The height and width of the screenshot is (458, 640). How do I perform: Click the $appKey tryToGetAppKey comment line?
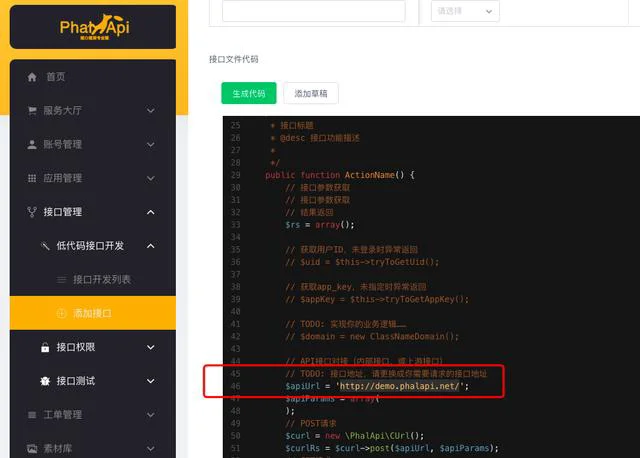pos(377,299)
